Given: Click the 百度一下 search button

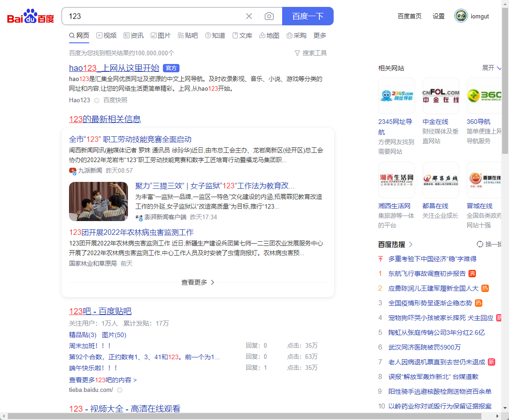Looking at the screenshot, I should (308, 16).
